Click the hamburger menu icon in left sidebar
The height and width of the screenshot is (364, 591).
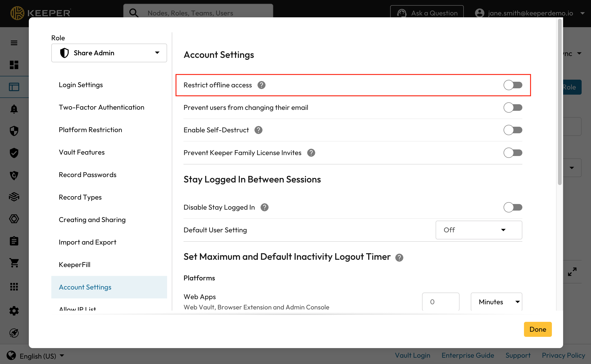point(14,43)
